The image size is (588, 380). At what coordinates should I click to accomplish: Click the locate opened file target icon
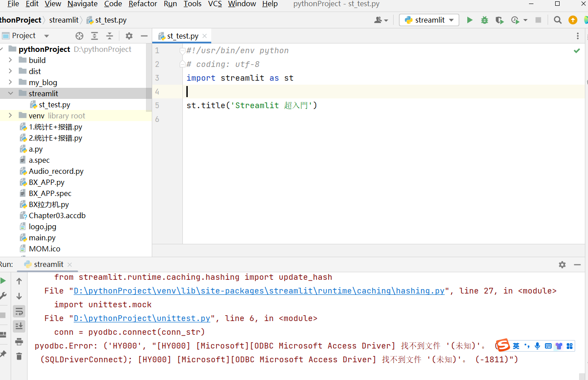(79, 36)
